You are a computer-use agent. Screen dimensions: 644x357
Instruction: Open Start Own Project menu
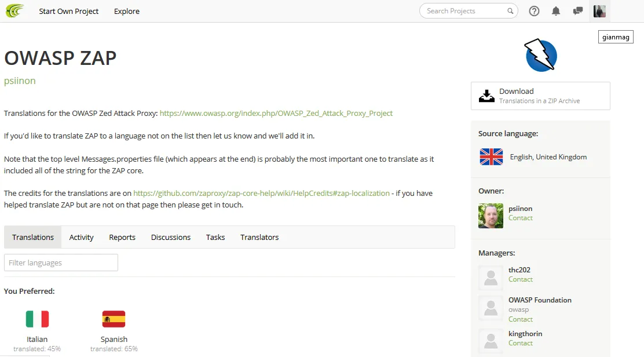click(x=68, y=11)
